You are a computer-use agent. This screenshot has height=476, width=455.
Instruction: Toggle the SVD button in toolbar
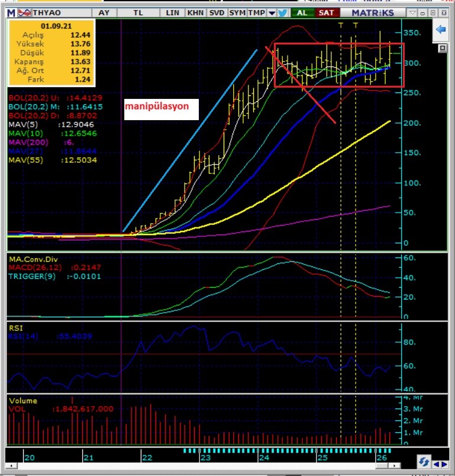pos(217,12)
